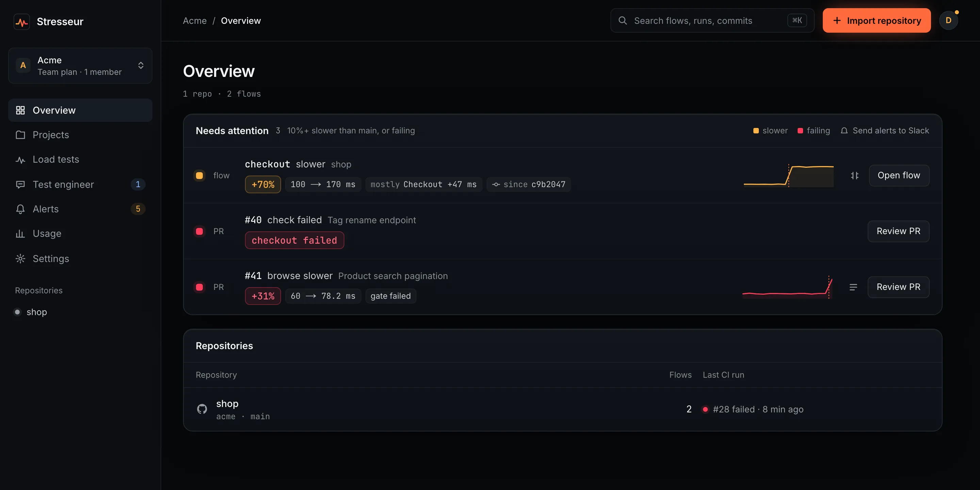Click the Settings gear icon
The image size is (980, 490).
[20, 259]
